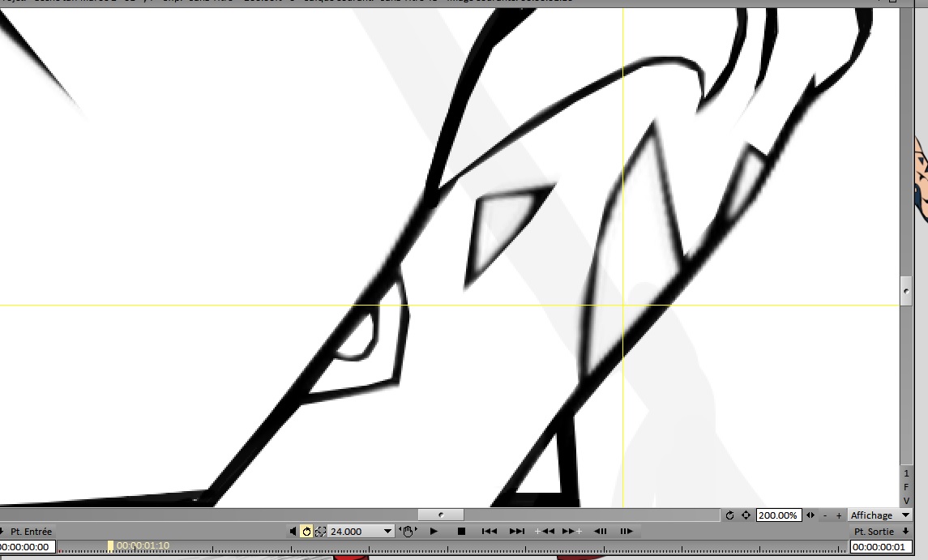Screen dimensions: 928x560
Task: Jump to the first frame
Action: click(x=489, y=531)
